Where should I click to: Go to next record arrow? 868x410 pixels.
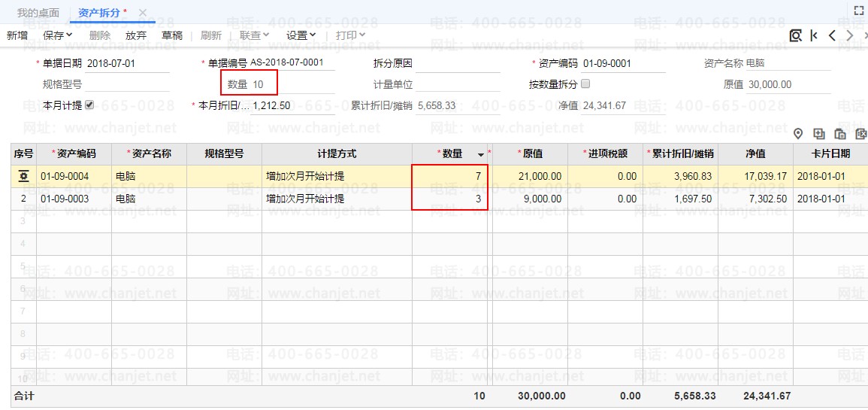coord(850,35)
